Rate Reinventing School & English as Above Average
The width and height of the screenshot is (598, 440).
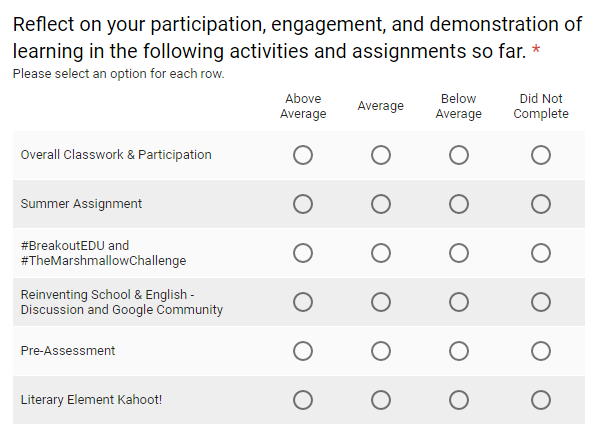coord(303,302)
